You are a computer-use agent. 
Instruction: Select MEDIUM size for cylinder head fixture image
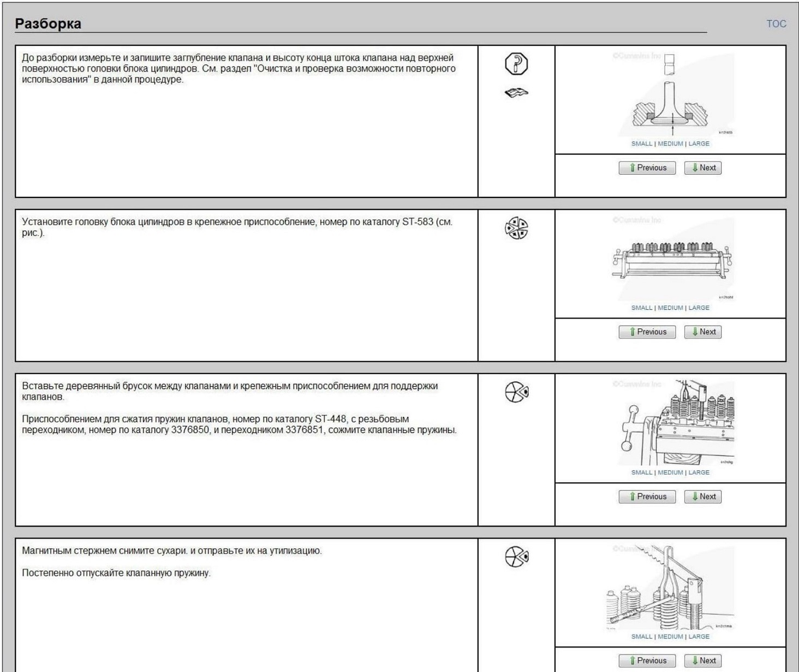pyautogui.click(x=670, y=308)
